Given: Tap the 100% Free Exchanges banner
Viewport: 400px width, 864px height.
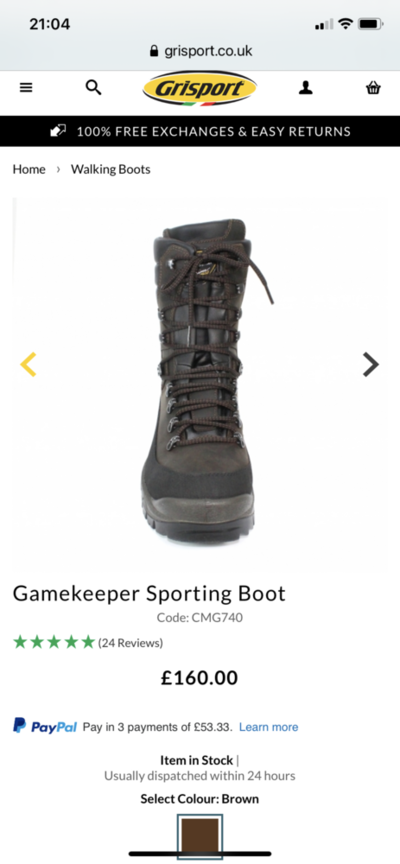Looking at the screenshot, I should tap(200, 131).
